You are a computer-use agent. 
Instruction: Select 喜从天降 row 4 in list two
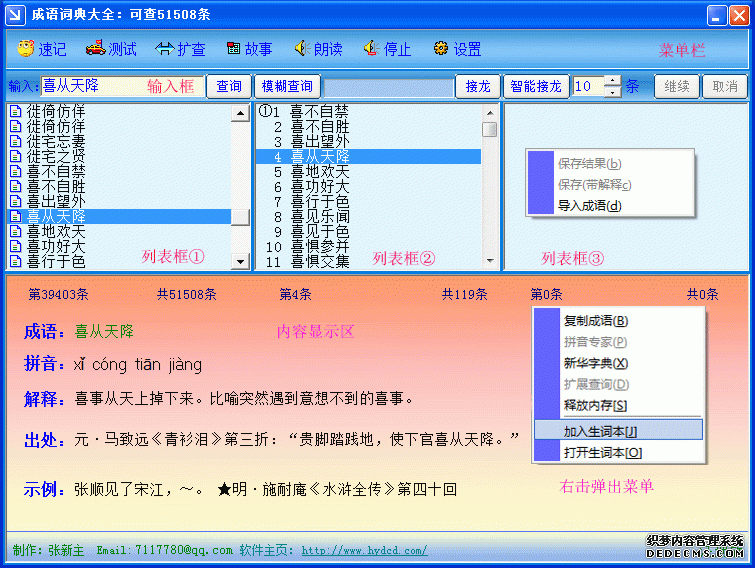click(x=368, y=156)
